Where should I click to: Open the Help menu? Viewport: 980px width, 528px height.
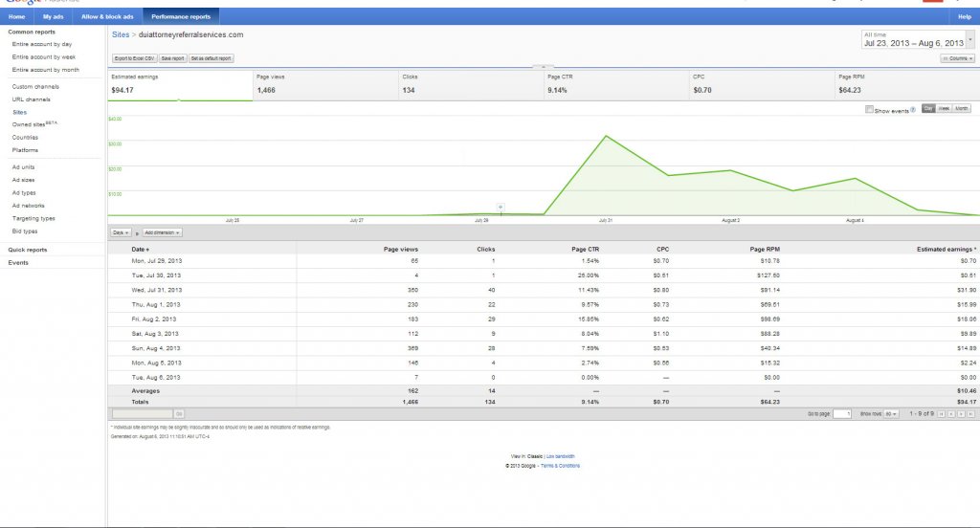[x=965, y=17]
